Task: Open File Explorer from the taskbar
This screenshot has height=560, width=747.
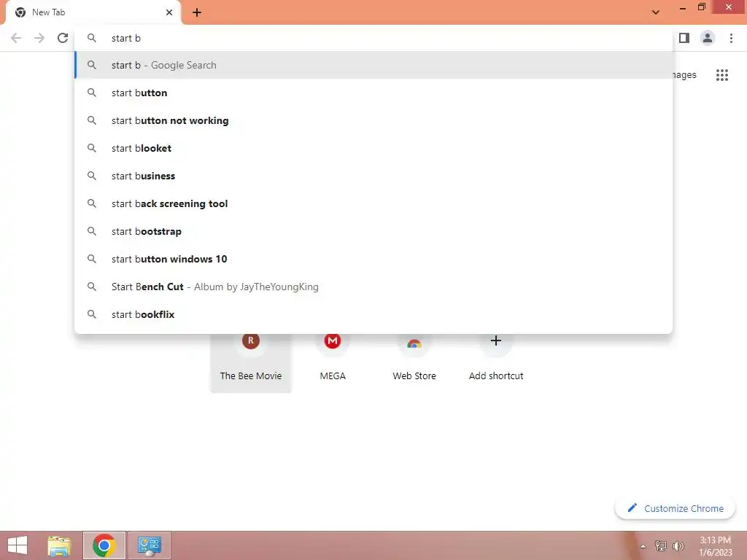Action: [59, 545]
